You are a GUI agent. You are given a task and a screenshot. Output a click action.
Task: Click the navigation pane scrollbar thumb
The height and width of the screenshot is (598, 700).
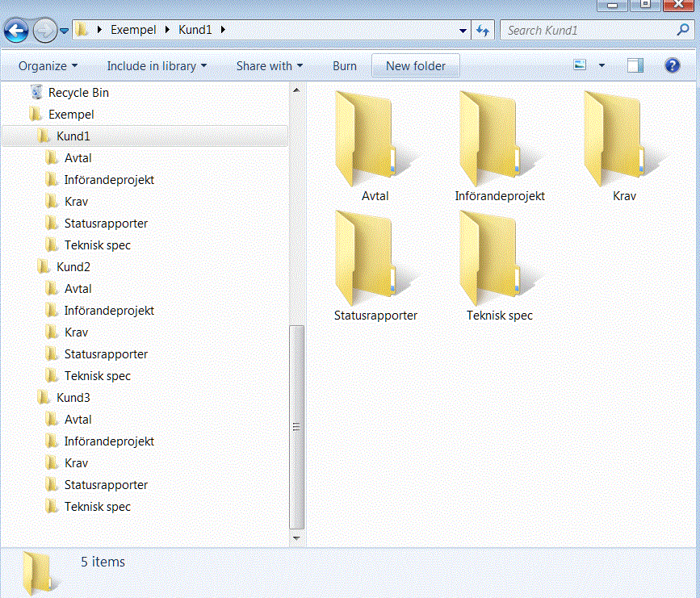tap(296, 427)
